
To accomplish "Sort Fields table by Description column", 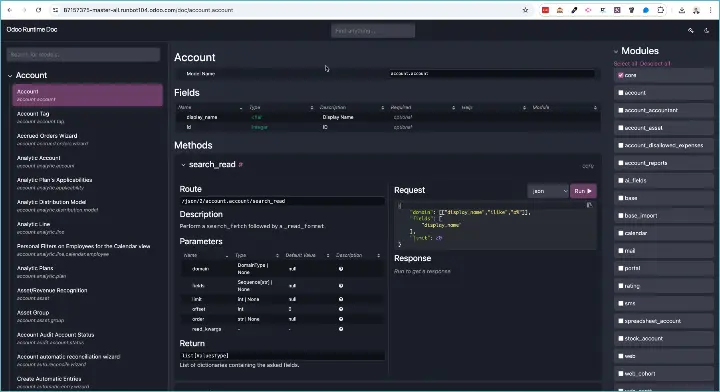I will point(352,107).
